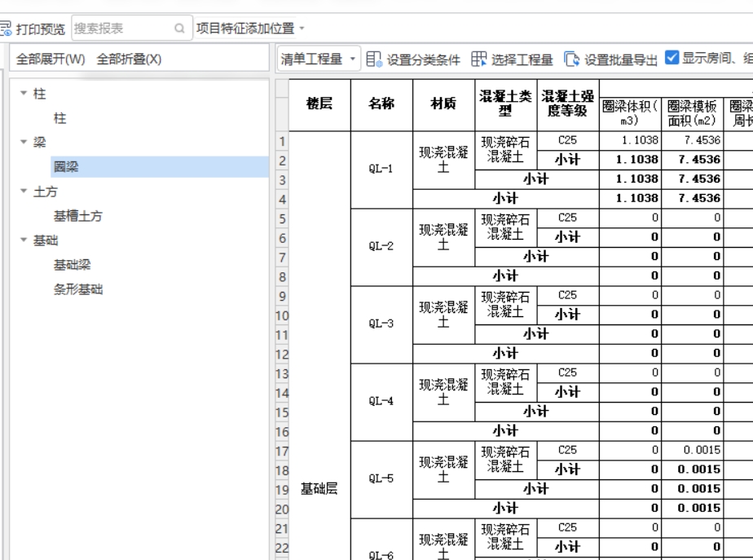Click the QL-5 name cell
The height and width of the screenshot is (560, 753).
pos(381,479)
